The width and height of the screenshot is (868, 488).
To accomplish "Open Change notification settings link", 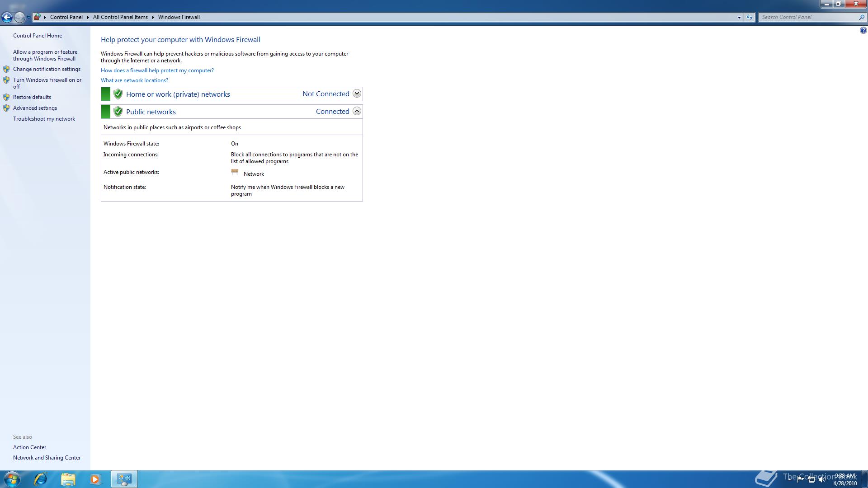I will [x=47, y=69].
